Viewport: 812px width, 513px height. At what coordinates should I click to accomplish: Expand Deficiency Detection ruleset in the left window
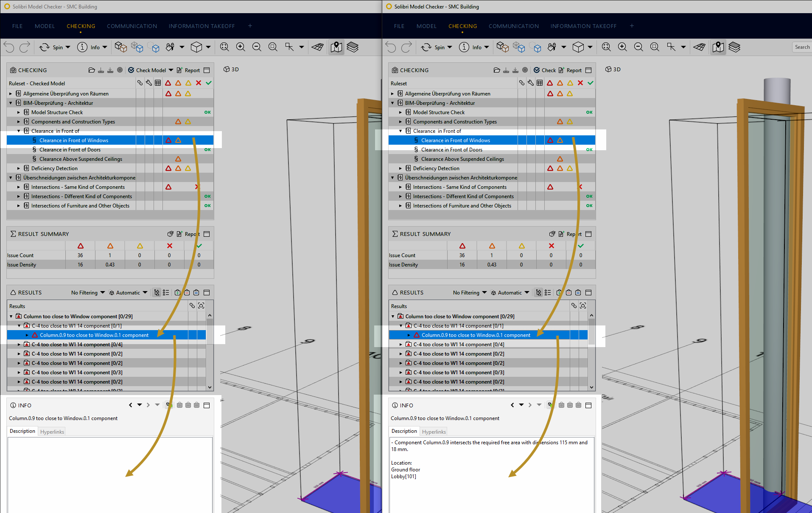coord(19,168)
